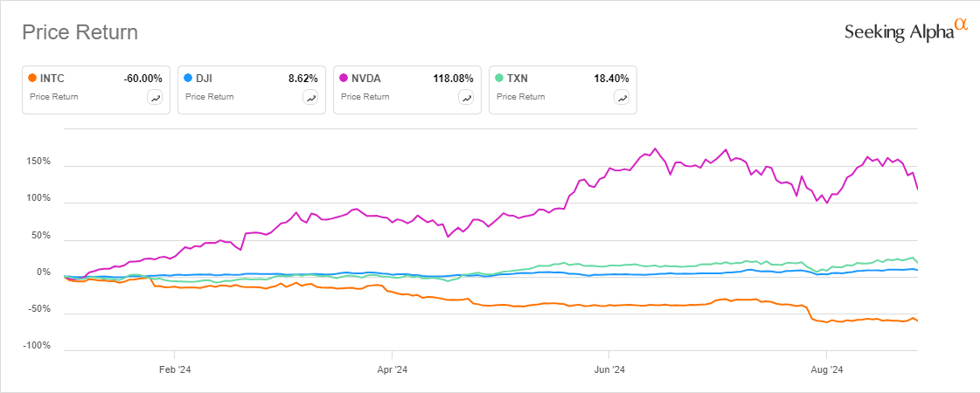Click the Feb '24 axis label
This screenshot has height=393, width=980.
click(x=174, y=370)
